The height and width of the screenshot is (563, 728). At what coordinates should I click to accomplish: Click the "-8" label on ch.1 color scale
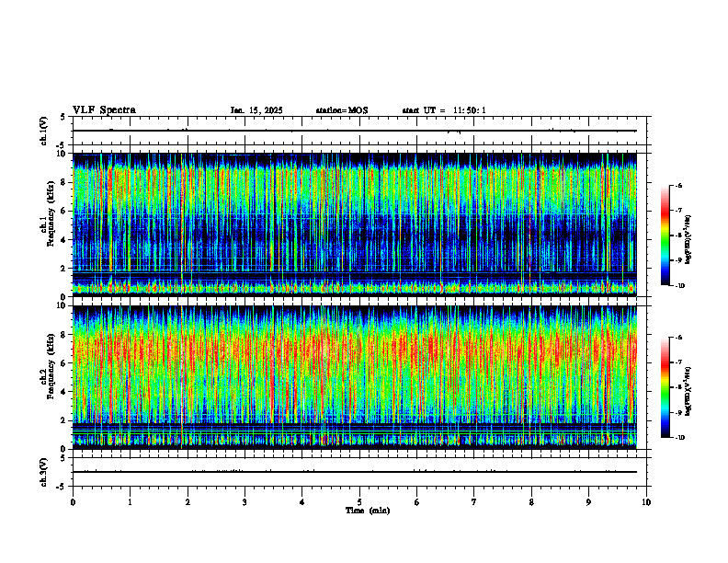coord(678,236)
